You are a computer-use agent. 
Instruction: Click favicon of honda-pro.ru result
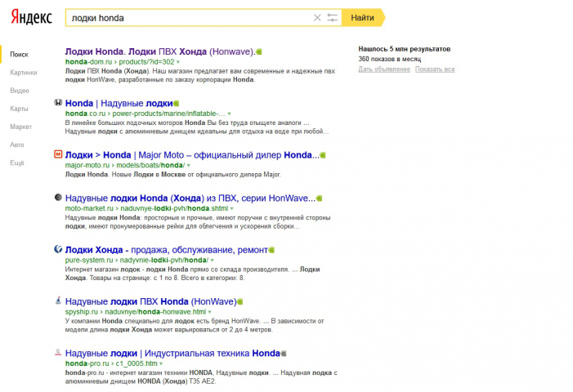[x=58, y=353]
